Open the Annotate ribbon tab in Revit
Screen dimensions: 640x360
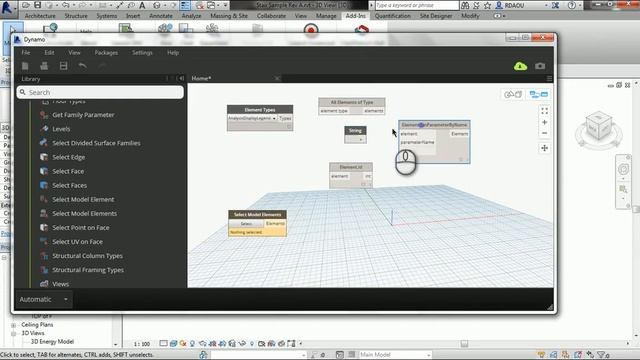(x=161, y=16)
